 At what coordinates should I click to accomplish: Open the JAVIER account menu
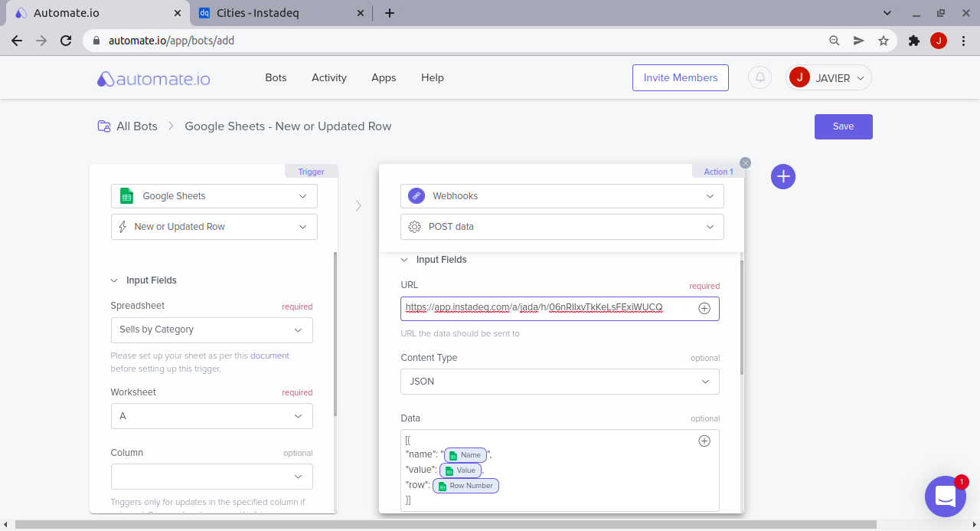point(828,77)
